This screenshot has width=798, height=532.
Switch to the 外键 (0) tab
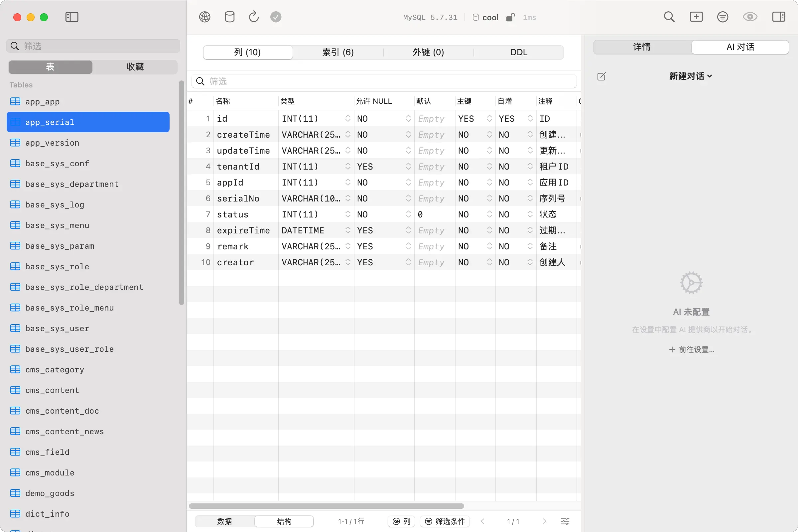point(428,52)
